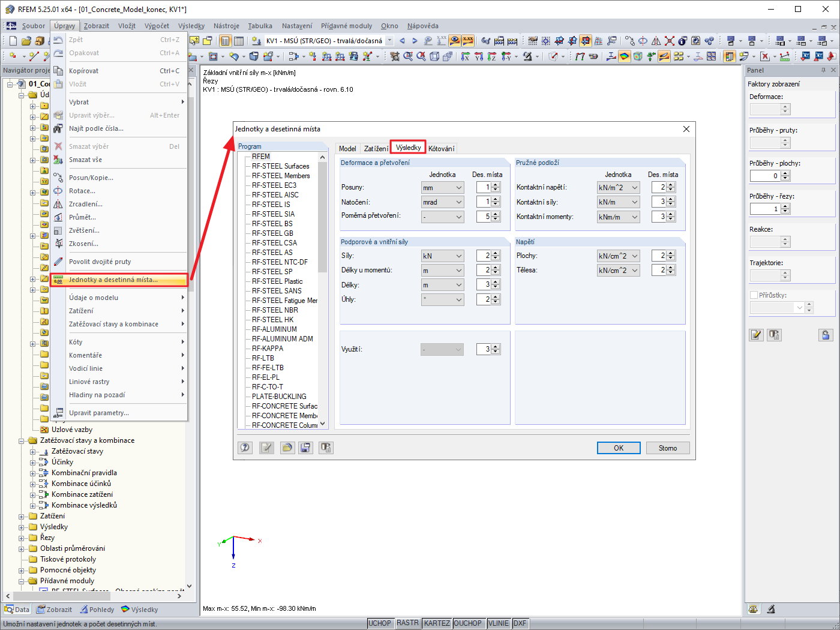Toggle the UCHOP status bar button
Image resolution: width=840 pixels, height=630 pixels.
[380, 623]
